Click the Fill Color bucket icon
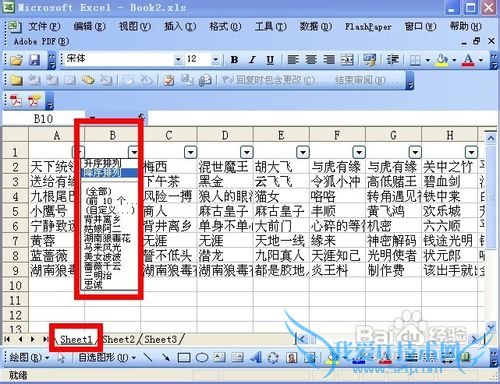 pyautogui.click(x=442, y=60)
